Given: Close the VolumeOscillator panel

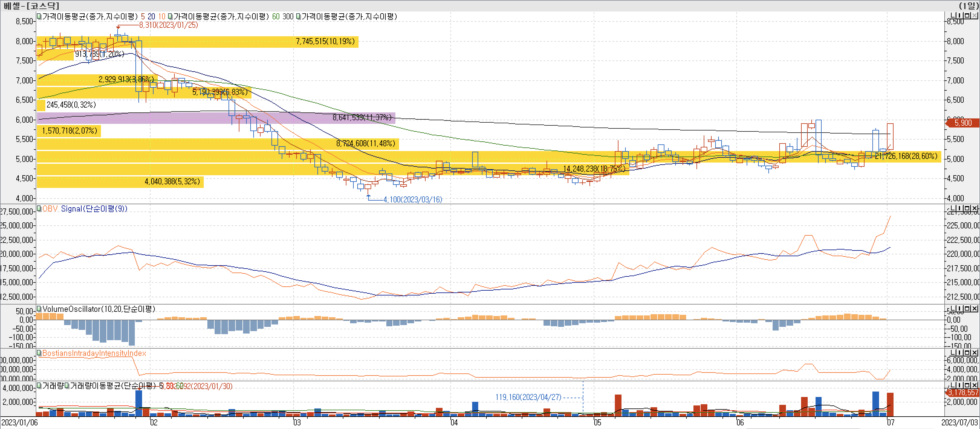Looking at the screenshot, I should 975,308.
